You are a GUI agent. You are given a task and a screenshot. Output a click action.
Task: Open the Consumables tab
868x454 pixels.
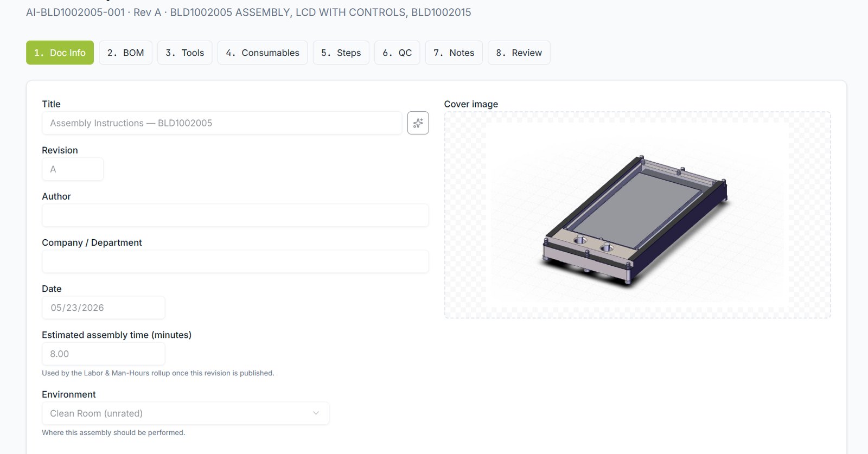(x=263, y=53)
